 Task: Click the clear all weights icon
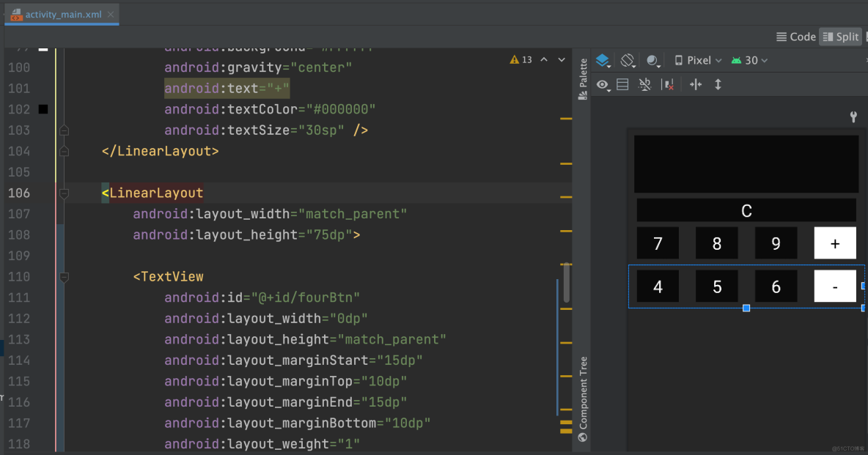(x=668, y=85)
